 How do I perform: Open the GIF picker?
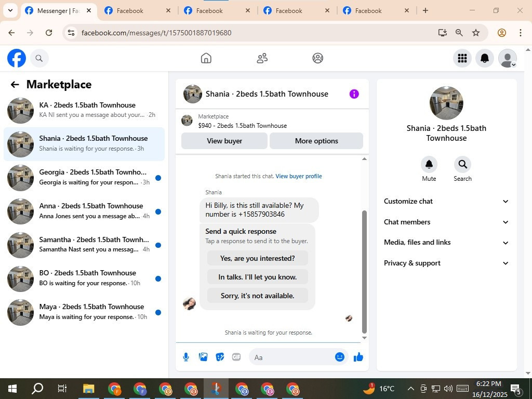236,357
